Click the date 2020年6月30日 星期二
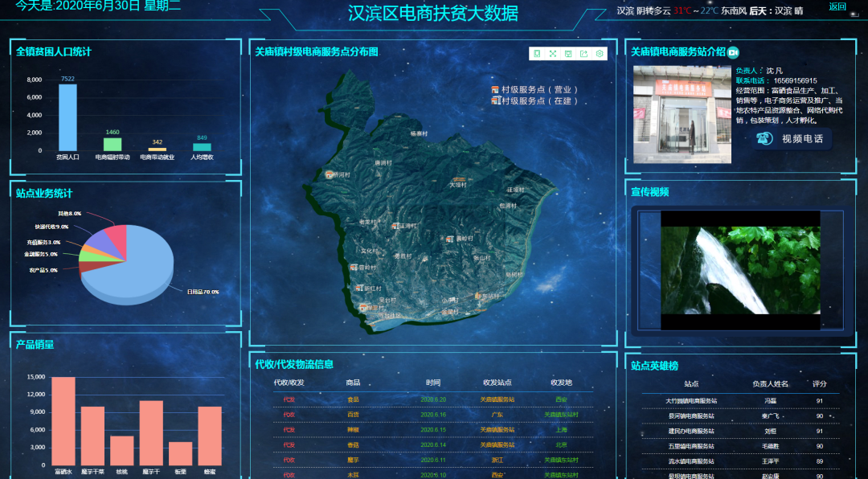 tap(118, 6)
